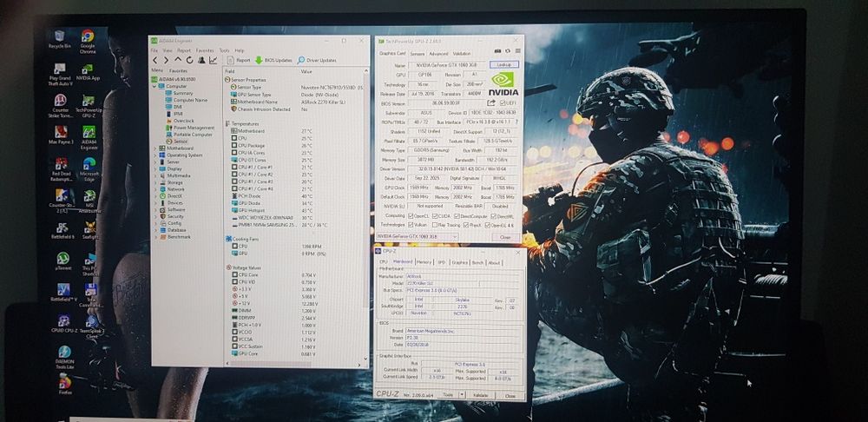Expand the Multimedia tree node
Screen dimensions: 868x422
click(155, 175)
